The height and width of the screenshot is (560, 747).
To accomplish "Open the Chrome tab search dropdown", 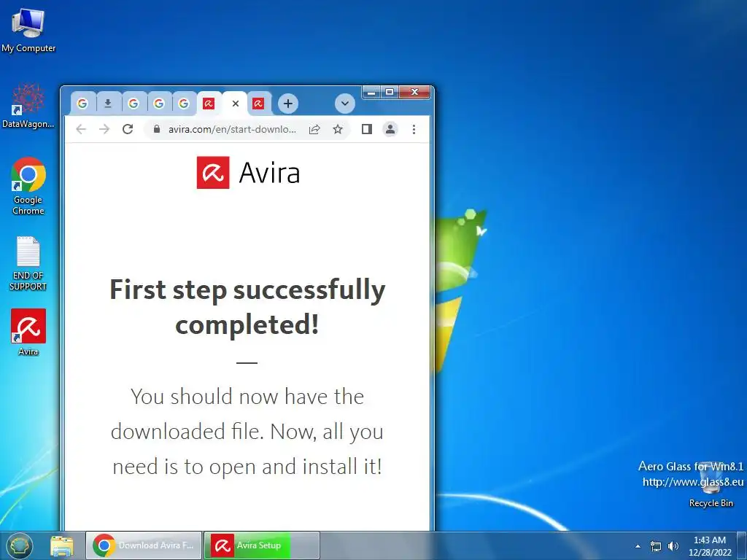I will point(345,104).
